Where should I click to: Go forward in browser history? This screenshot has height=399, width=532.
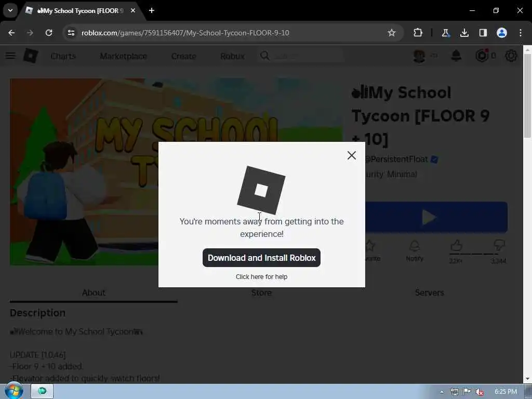pos(30,33)
